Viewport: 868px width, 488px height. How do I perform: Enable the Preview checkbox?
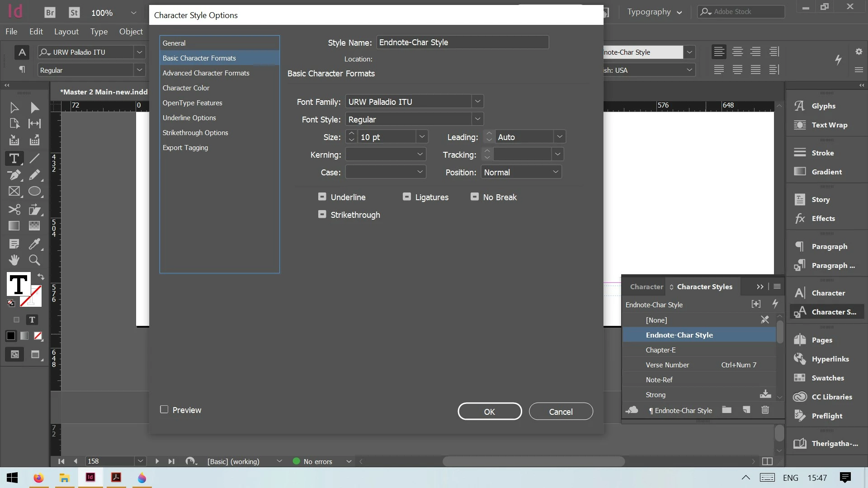tap(164, 409)
